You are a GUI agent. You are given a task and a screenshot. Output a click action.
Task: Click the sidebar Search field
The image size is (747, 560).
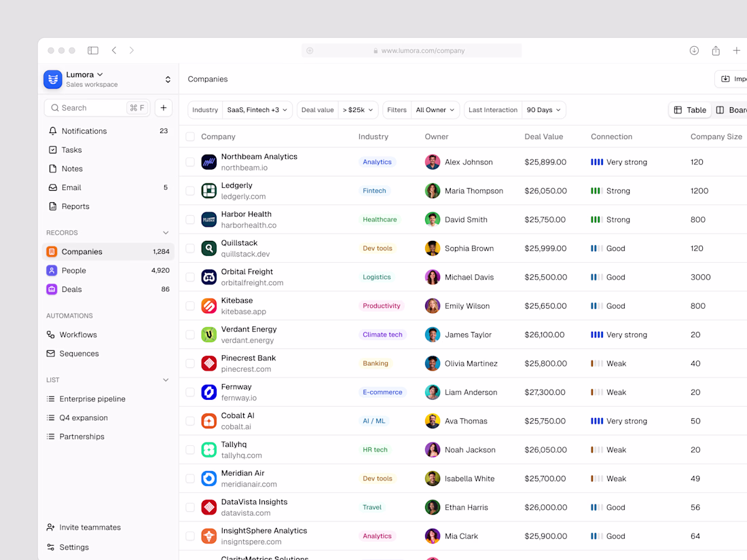point(97,108)
